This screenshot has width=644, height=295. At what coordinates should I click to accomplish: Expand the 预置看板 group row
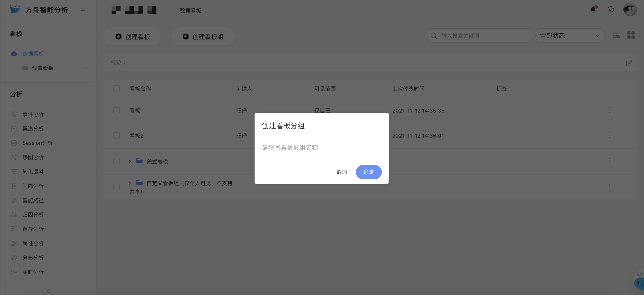(130, 161)
